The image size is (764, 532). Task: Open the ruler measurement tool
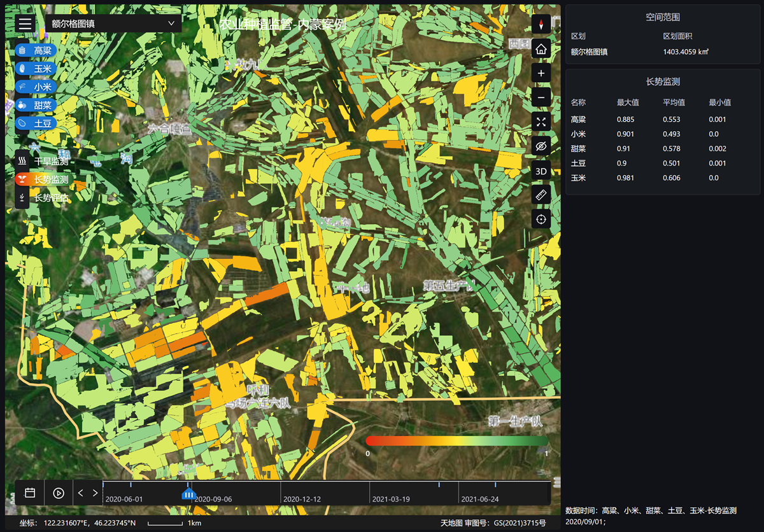coord(541,195)
